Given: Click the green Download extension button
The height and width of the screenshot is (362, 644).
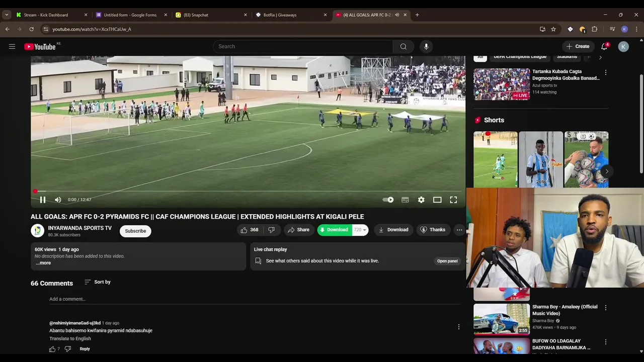Looking at the screenshot, I should point(334,230).
